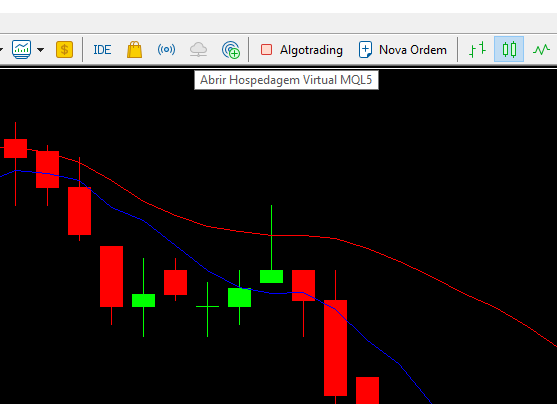Switch to bar chart view
The height and width of the screenshot is (404, 557).
coord(477,49)
